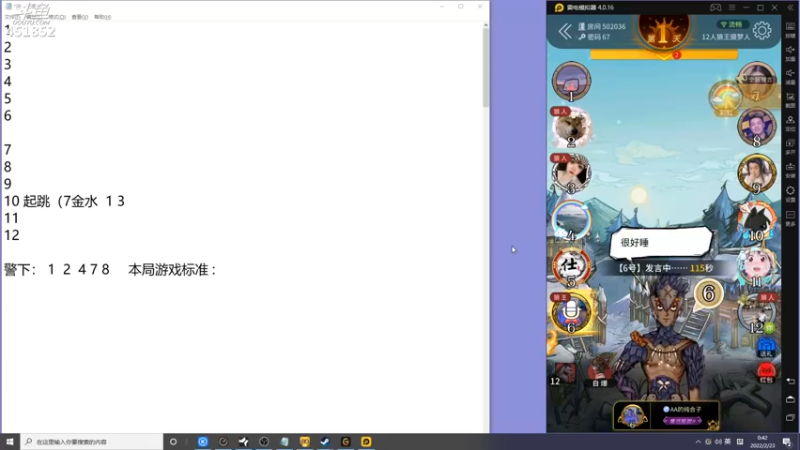This screenshot has height=450, width=800.
Task: Select player 1 avatar
Action: point(571,82)
